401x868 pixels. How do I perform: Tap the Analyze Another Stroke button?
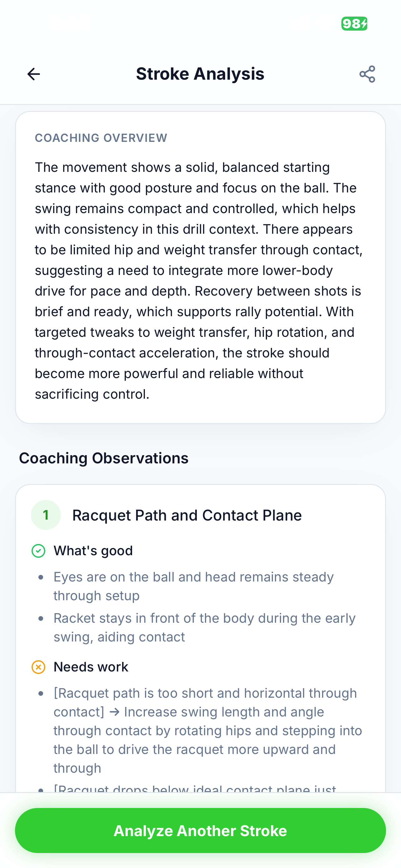click(200, 830)
